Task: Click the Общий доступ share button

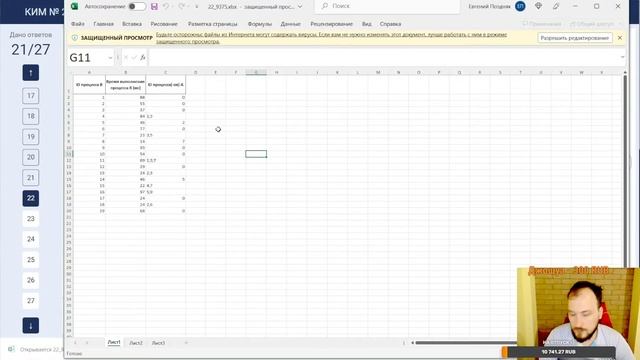Action: point(593,24)
